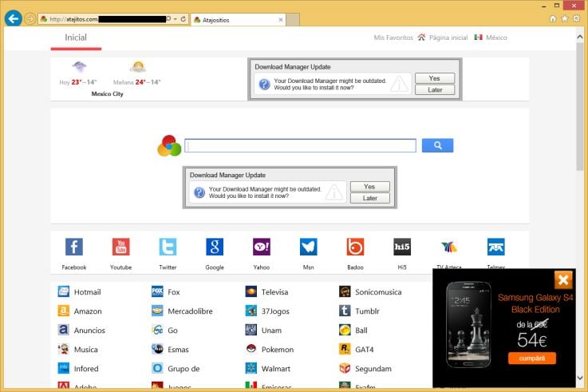The height and width of the screenshot is (392, 588).
Task: Click the page scrollbar down arrow
Action: tap(580, 378)
